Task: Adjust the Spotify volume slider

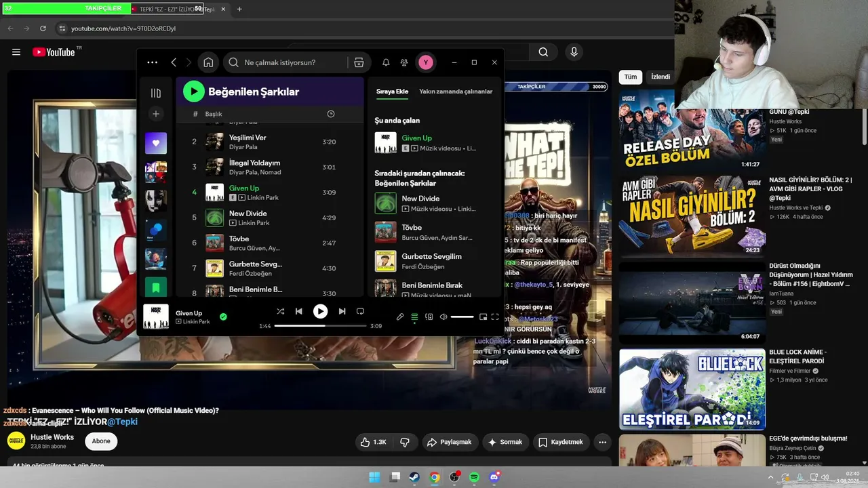Action: click(462, 317)
